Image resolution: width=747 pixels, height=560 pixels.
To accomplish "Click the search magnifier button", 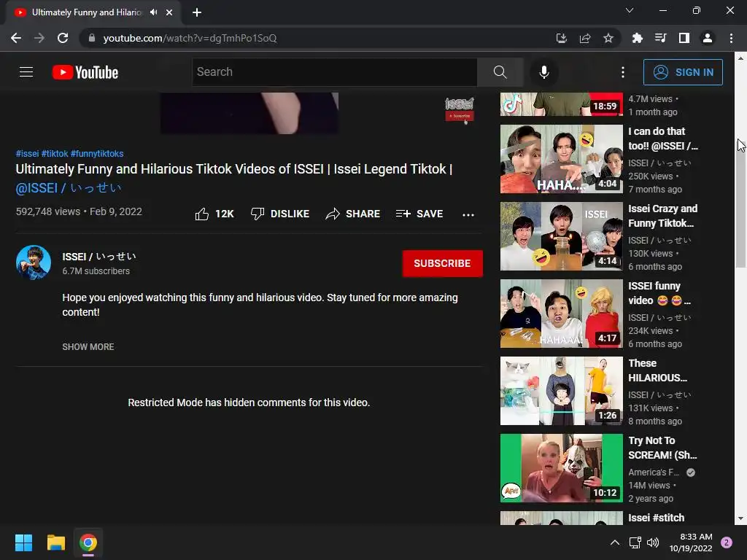I will [x=500, y=72].
